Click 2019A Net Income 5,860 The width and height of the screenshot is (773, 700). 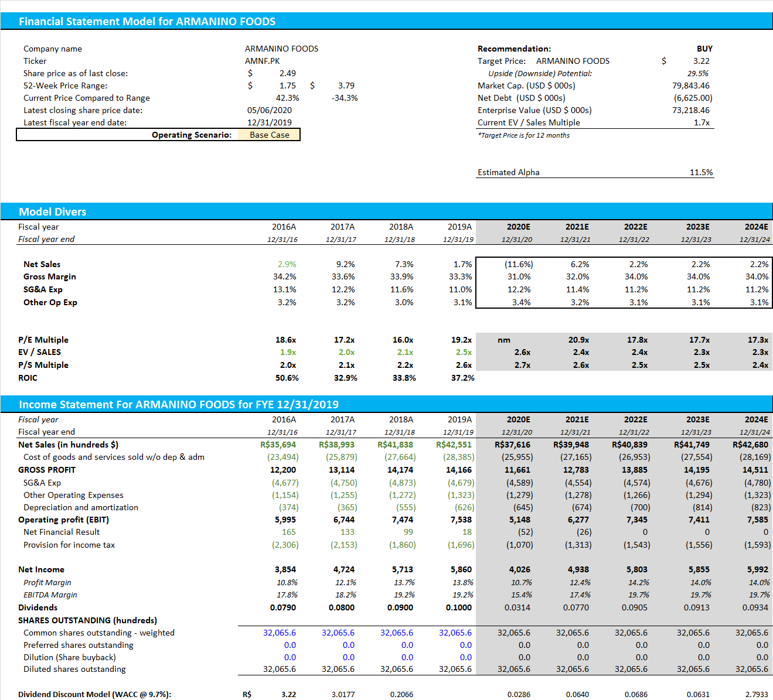pos(461,569)
